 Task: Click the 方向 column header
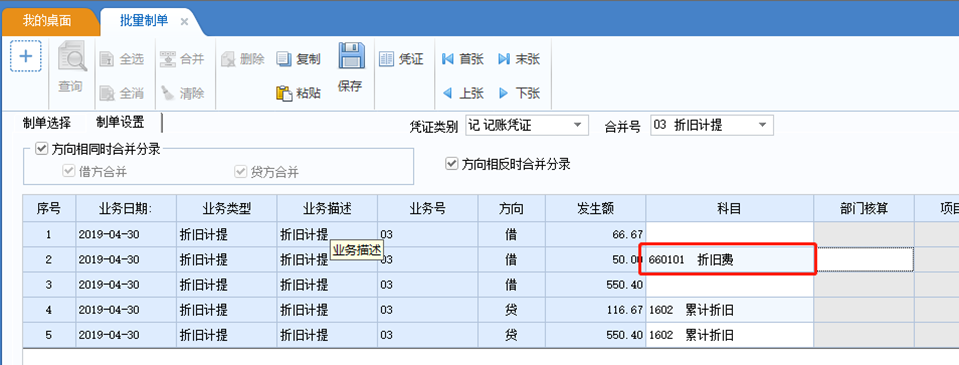511,208
